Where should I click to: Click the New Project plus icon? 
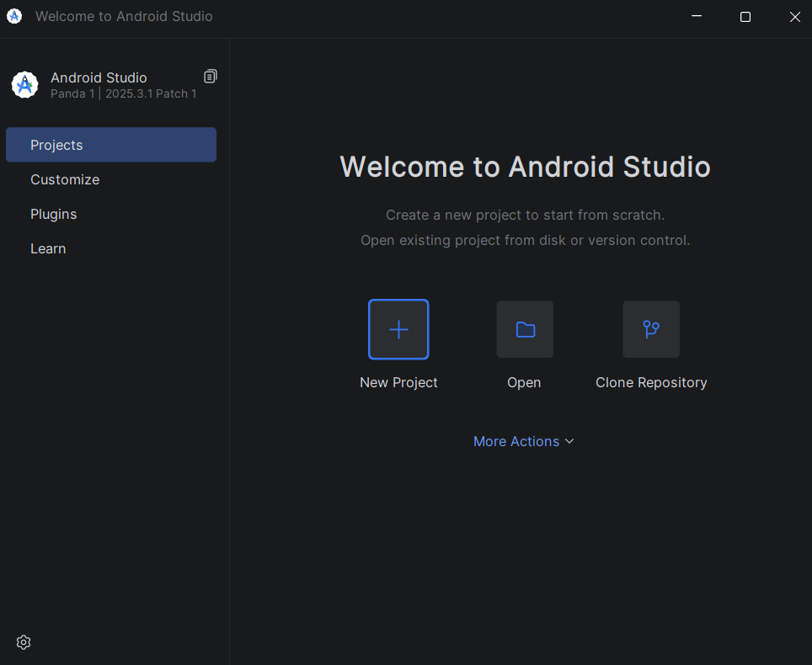point(398,329)
